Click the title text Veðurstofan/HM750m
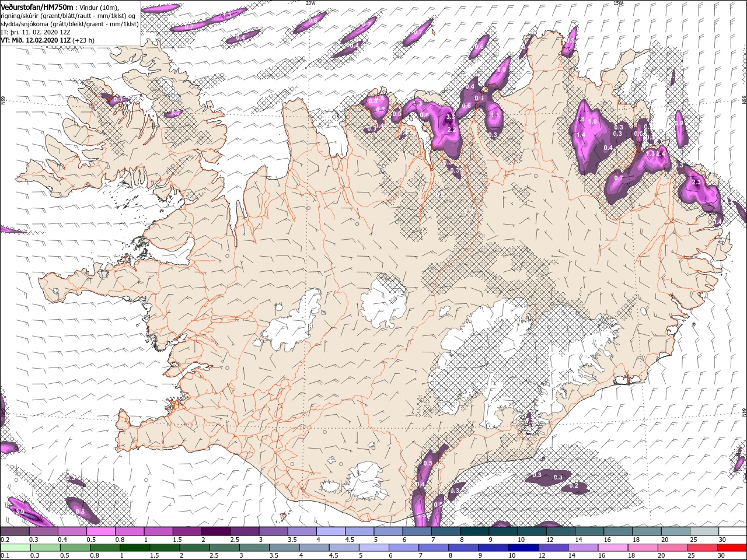747x560 pixels. tap(37, 6)
